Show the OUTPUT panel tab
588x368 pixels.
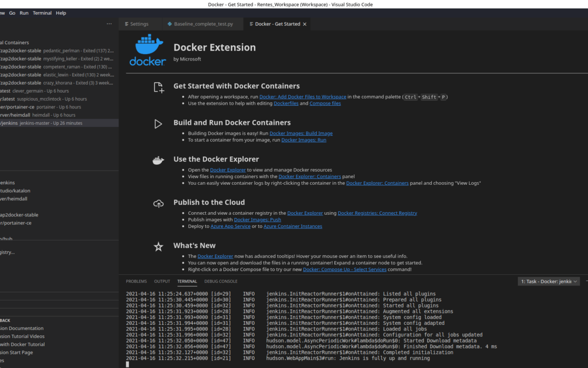point(162,281)
